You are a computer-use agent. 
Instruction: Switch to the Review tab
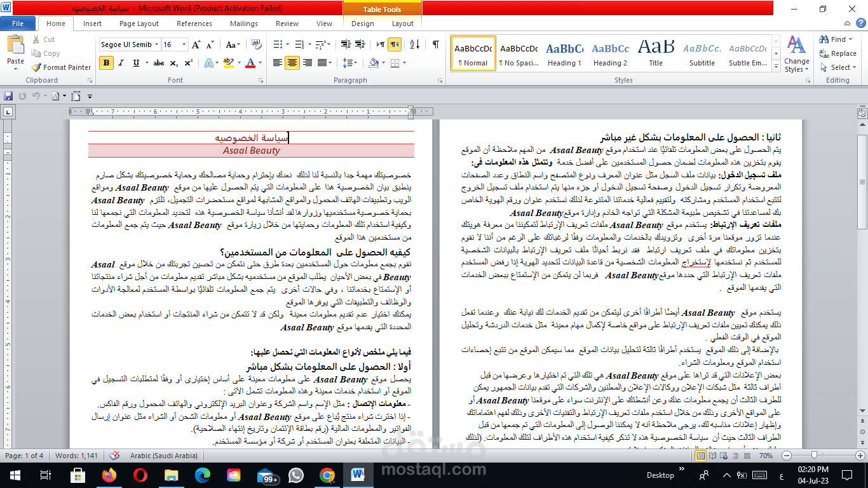pos(287,24)
